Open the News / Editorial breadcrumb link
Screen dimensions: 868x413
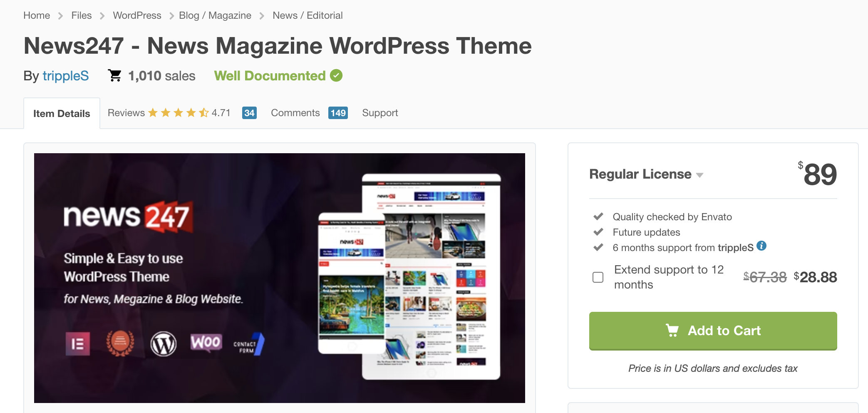point(308,15)
